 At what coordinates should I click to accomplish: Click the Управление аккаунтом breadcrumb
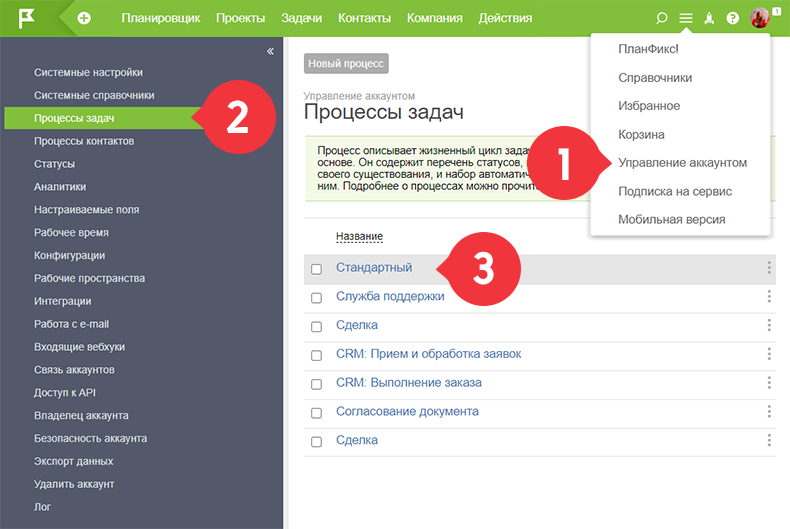click(x=359, y=96)
